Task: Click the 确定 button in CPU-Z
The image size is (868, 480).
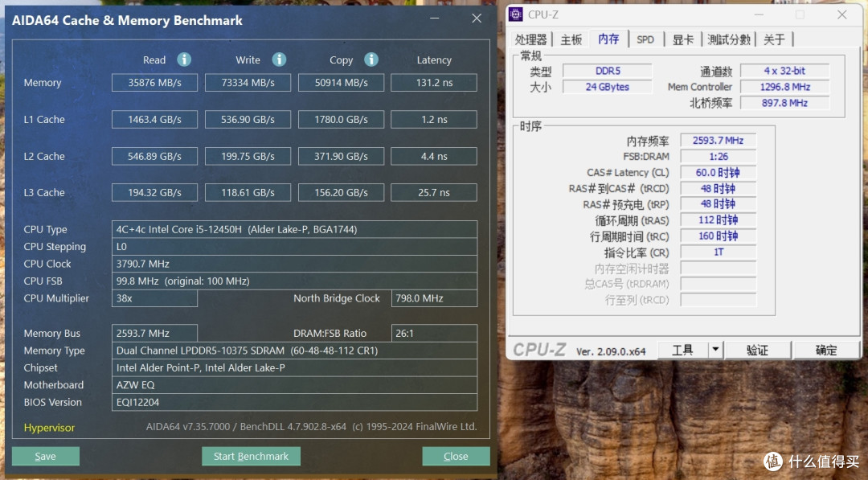Action: coord(826,349)
